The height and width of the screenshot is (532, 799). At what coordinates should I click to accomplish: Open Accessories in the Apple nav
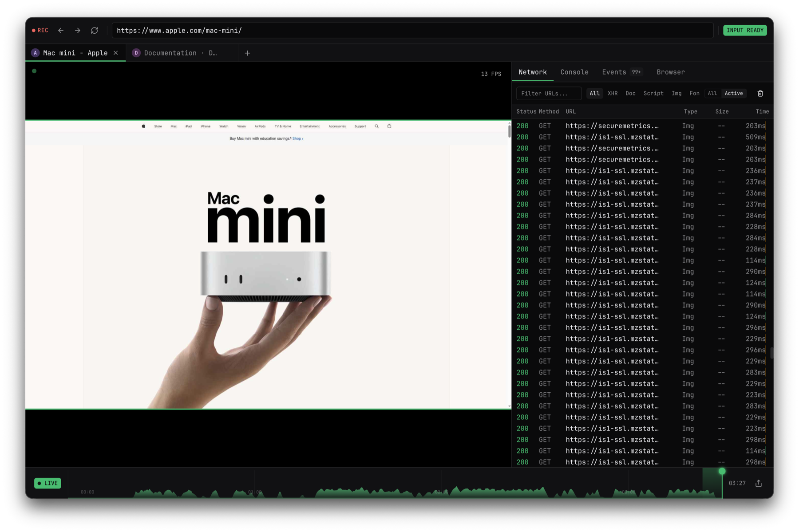(x=337, y=126)
